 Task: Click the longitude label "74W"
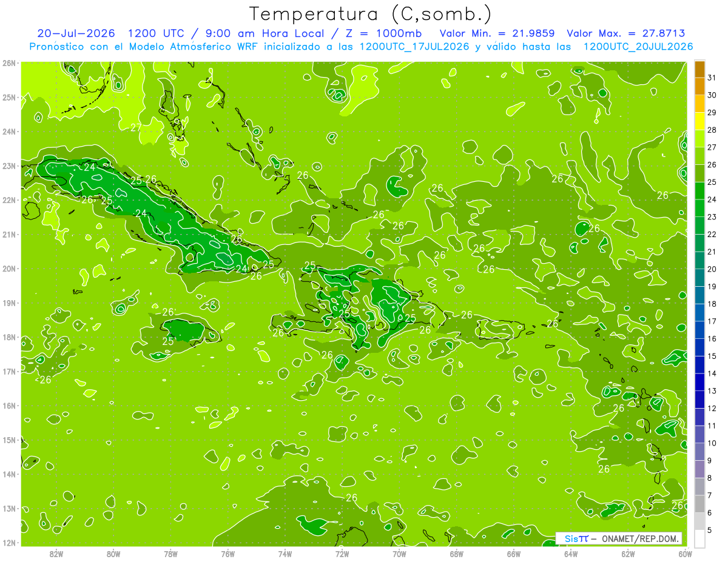(x=285, y=554)
